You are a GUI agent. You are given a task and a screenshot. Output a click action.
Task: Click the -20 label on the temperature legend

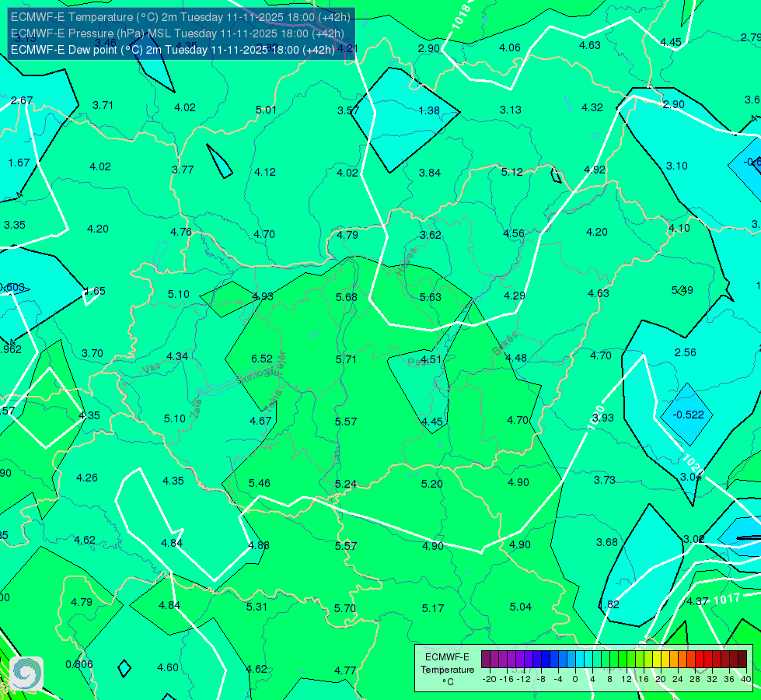(490, 679)
